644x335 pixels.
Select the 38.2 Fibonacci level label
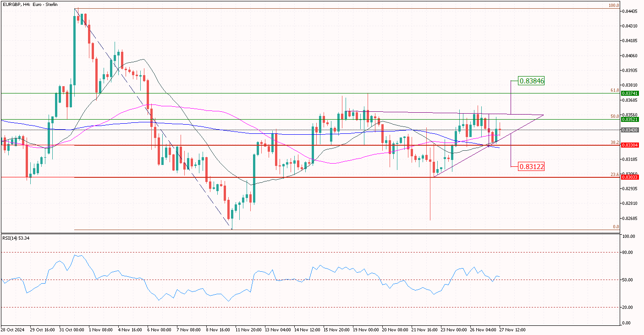coord(615,143)
